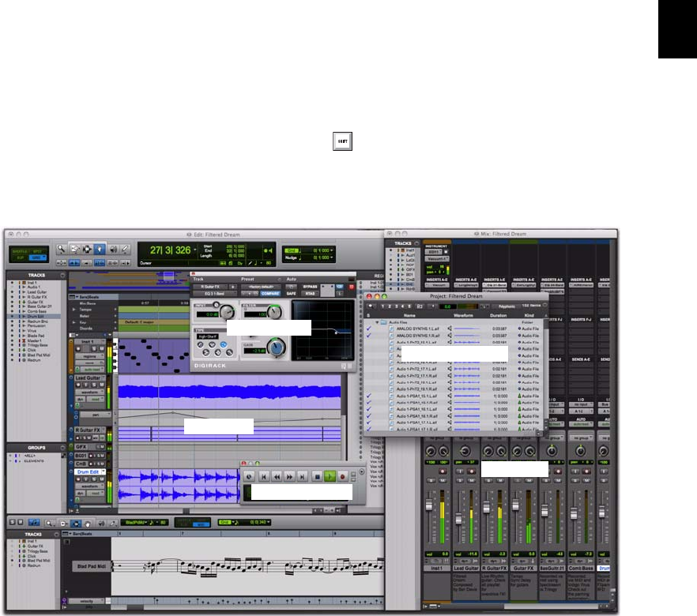Viewport: 697px width, 616px height.
Task: Open main counter dropdown arrow
Action: [x=194, y=250]
